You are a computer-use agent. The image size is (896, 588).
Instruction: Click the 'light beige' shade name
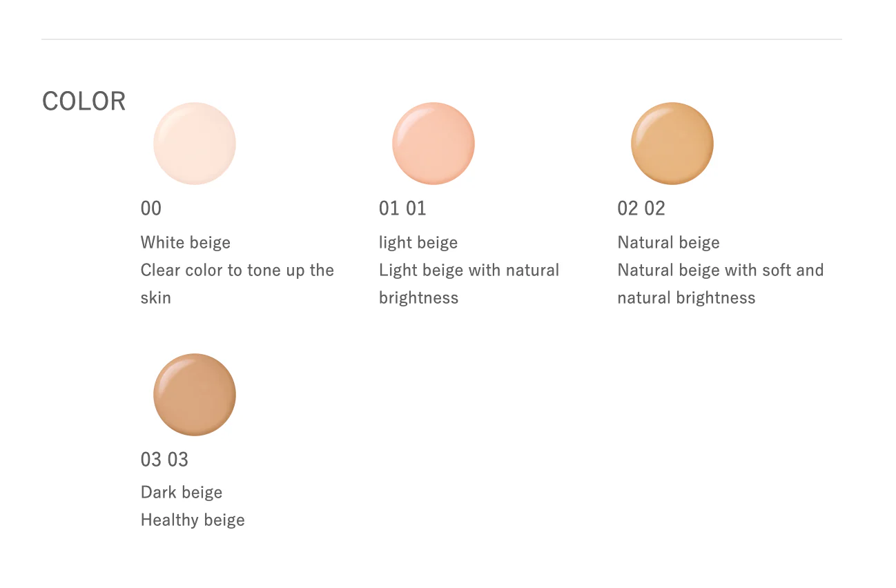[x=418, y=243]
